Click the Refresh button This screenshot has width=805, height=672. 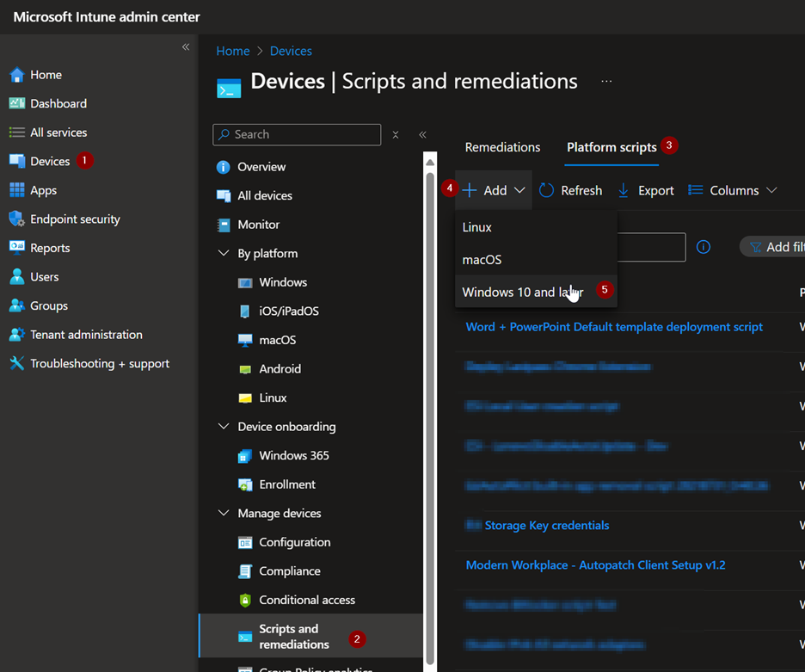pos(570,190)
